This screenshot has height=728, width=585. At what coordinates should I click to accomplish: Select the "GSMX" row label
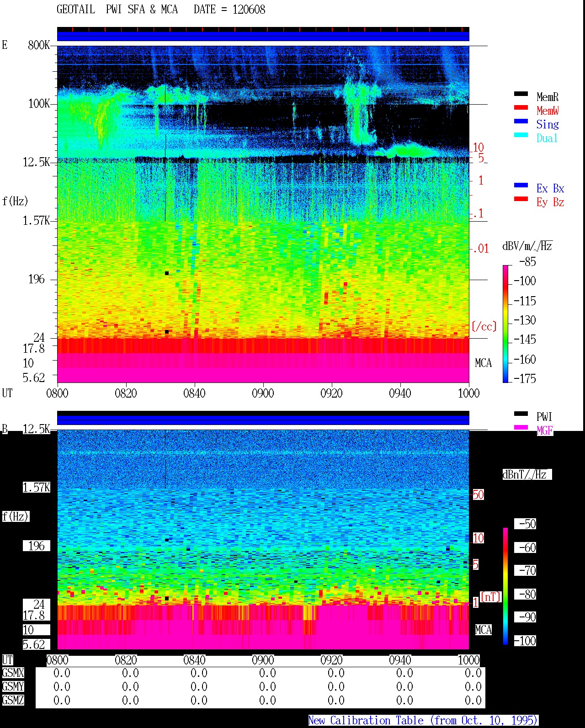pyautogui.click(x=13, y=673)
